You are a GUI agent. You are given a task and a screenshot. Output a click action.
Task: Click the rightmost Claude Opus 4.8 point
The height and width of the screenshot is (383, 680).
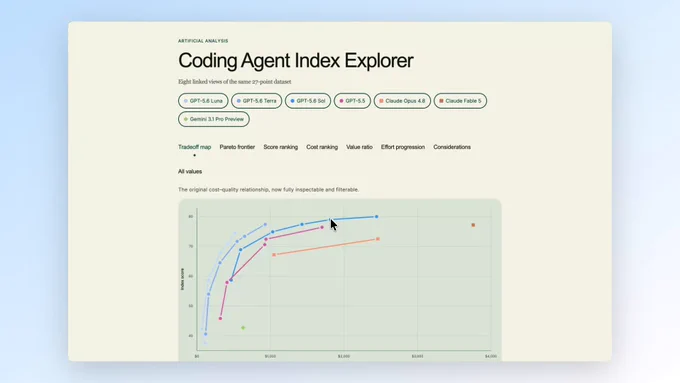click(x=378, y=239)
